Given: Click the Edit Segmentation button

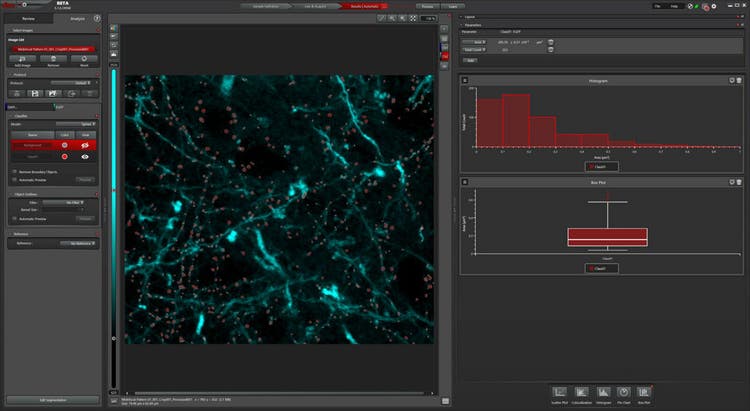Looking at the screenshot, I should (53, 400).
